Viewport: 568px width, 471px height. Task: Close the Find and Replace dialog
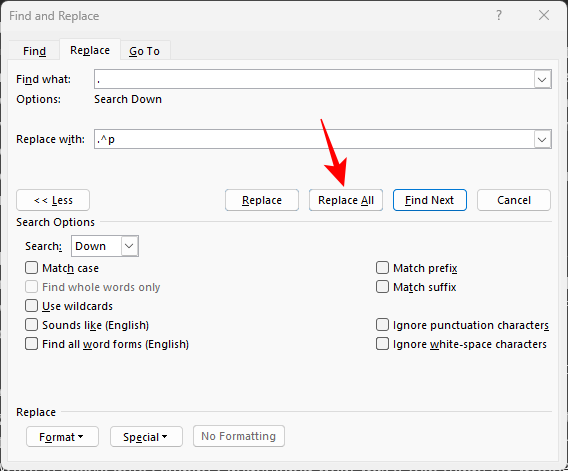click(x=544, y=16)
